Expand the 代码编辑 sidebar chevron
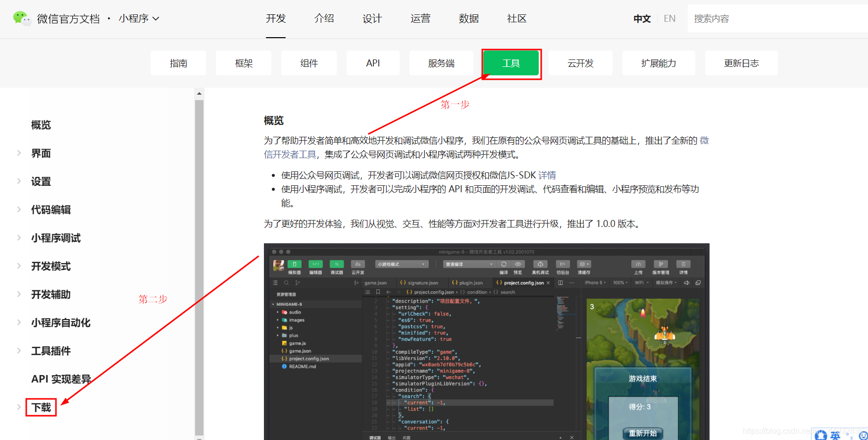Screen dimensions: 868x440 click(x=19, y=209)
